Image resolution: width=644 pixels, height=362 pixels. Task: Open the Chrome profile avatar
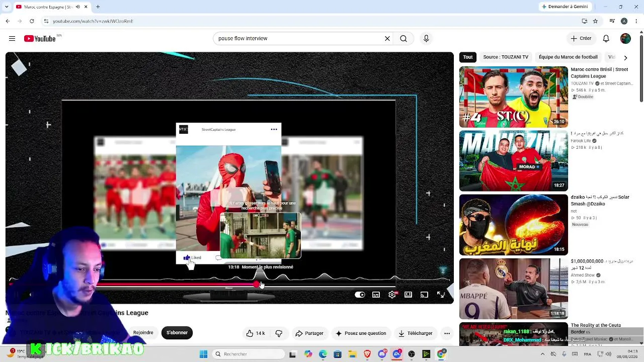click(x=624, y=21)
